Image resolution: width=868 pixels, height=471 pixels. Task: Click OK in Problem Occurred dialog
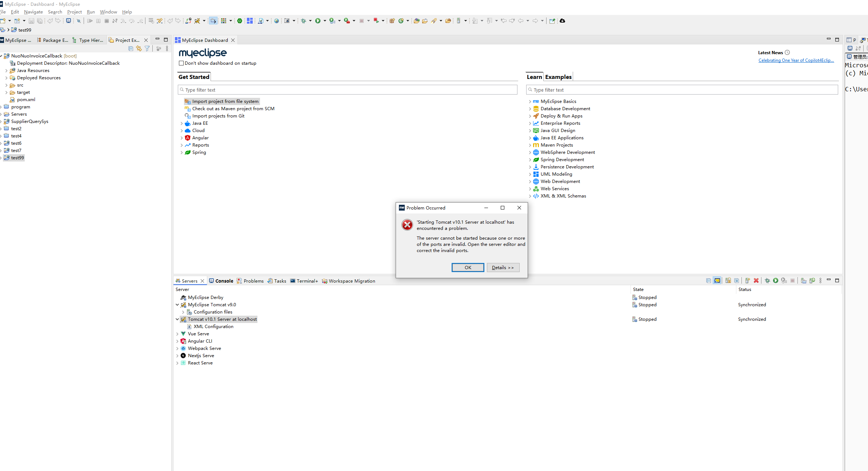coord(468,267)
